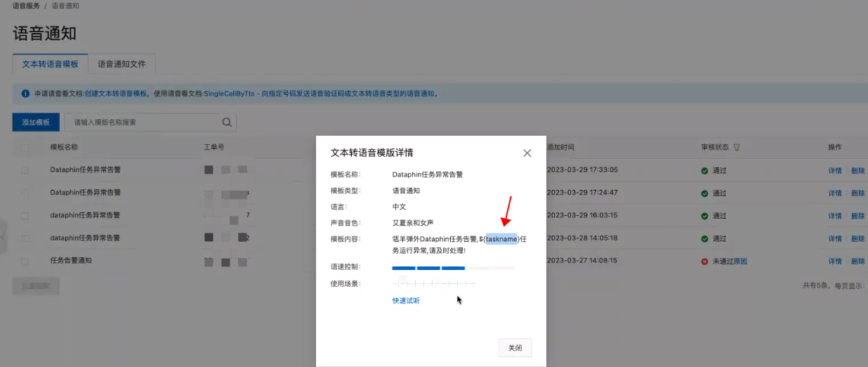Click the blue info icon in the notice banner
Viewport: 868px width, 367px height.
pyautogui.click(x=25, y=93)
